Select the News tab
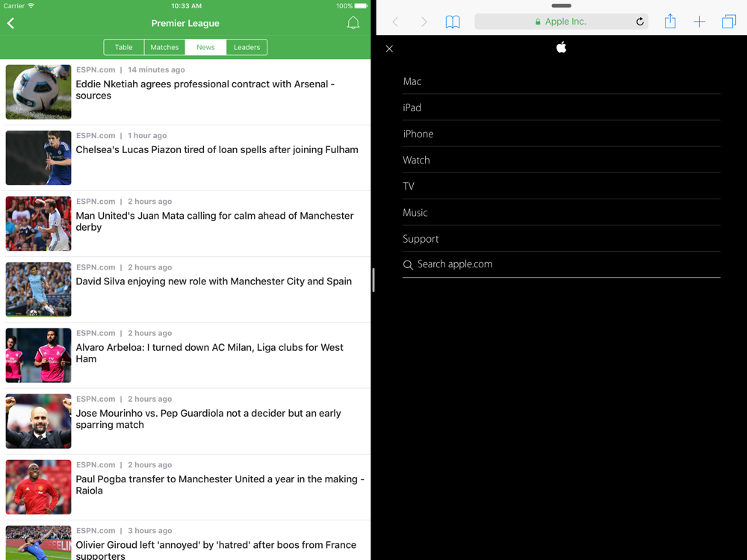Image resolution: width=747 pixels, height=560 pixels. pos(205,47)
